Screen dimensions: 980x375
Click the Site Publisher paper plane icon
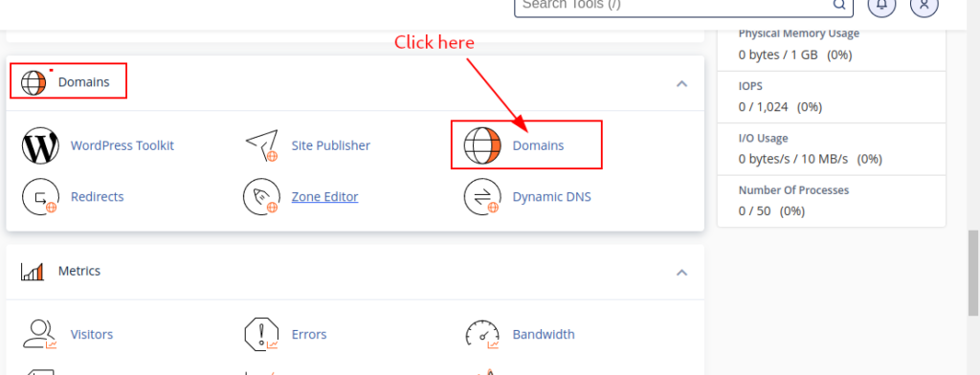click(261, 145)
